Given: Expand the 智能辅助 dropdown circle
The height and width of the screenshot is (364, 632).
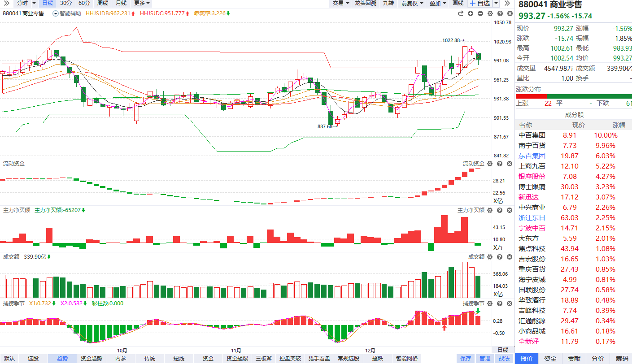Looking at the screenshot, I should (x=56, y=13).
